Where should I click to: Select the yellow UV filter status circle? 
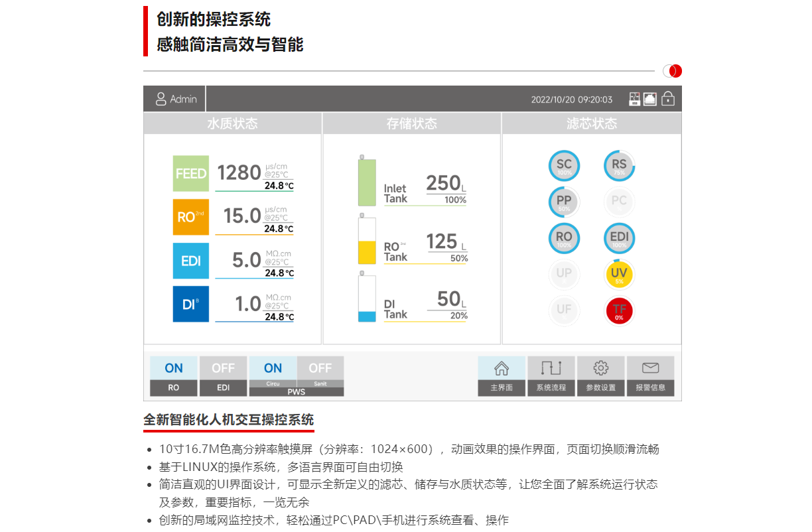click(x=618, y=274)
